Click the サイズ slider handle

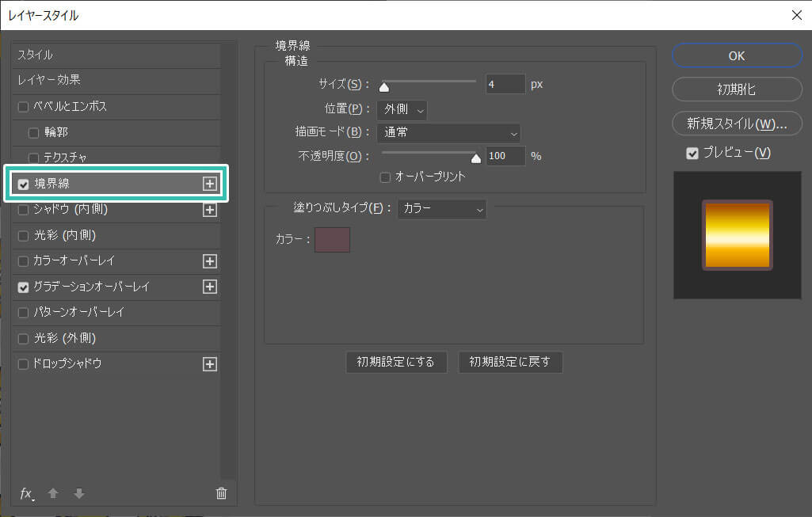click(x=383, y=87)
